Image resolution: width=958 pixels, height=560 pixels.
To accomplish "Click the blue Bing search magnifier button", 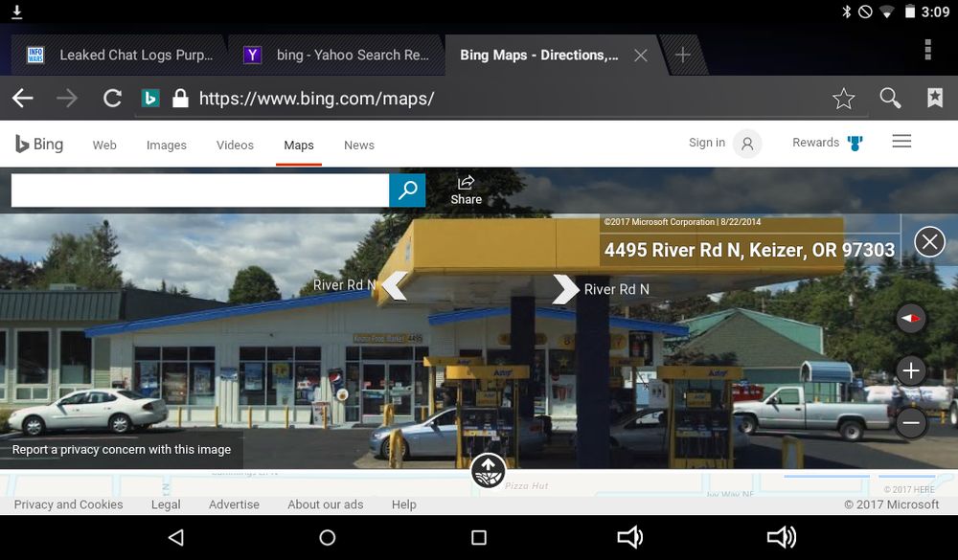I will coord(407,190).
